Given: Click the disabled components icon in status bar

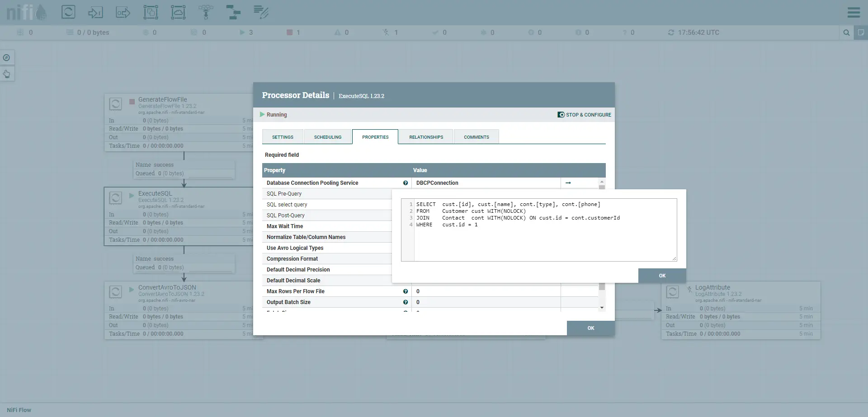Looking at the screenshot, I should (386, 33).
